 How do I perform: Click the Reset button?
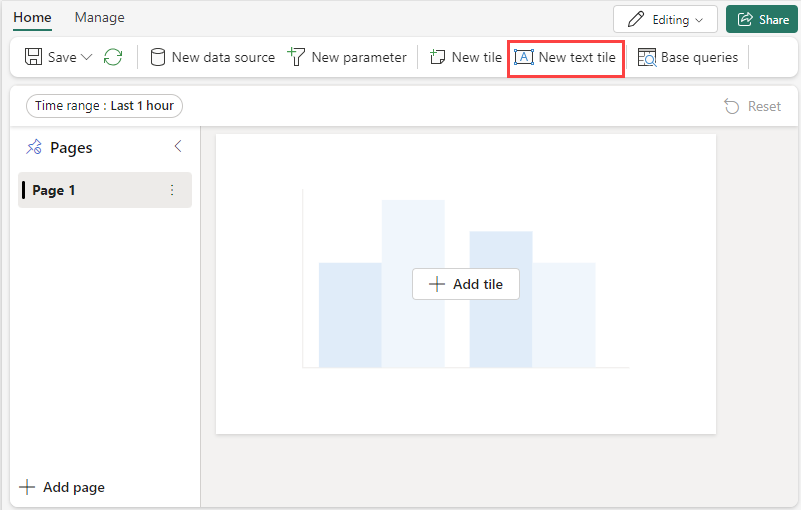point(752,106)
